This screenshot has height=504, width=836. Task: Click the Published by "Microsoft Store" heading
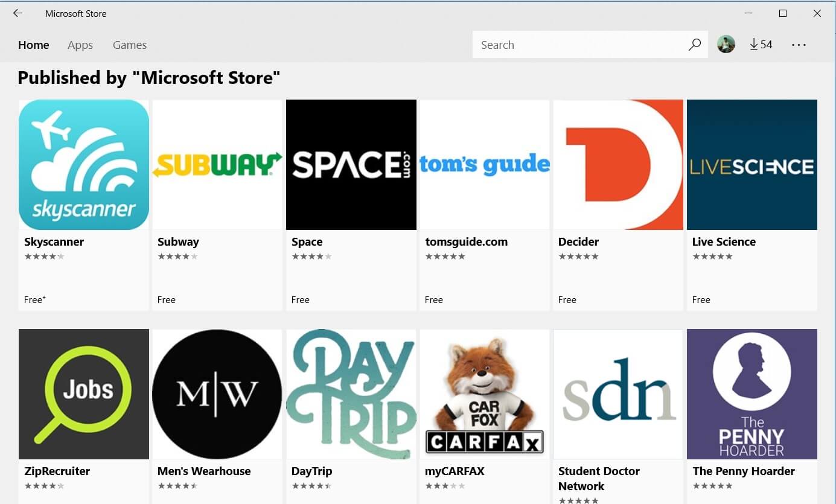coord(149,77)
